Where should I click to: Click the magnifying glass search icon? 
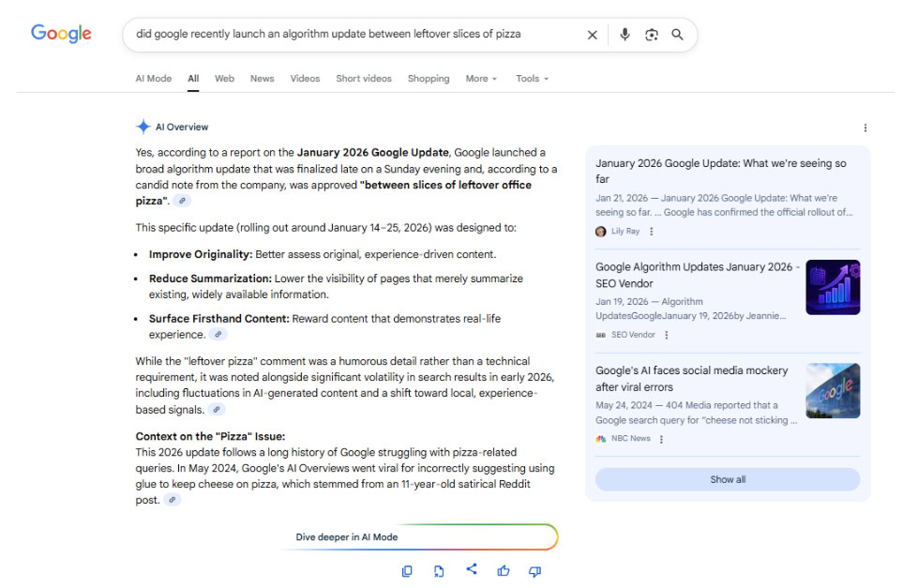click(x=677, y=35)
